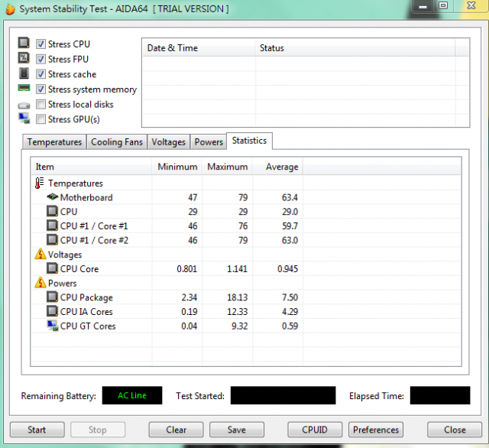The width and height of the screenshot is (489, 448).
Task: Click the disk drive icon beside Stress local disks
Action: pyautogui.click(x=24, y=106)
